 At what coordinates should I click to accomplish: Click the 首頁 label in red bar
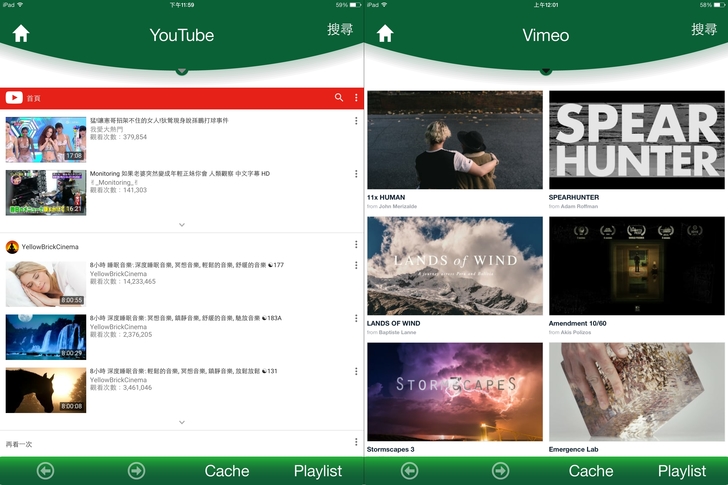[x=33, y=98]
